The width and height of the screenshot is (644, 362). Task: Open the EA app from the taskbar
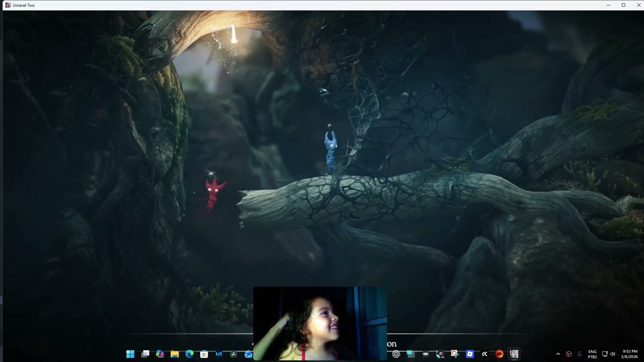(499, 354)
